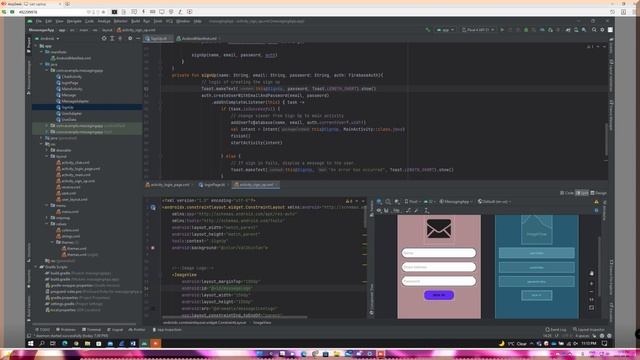
Task: Start debugging with the green bug icon
Action: (x=526, y=30)
